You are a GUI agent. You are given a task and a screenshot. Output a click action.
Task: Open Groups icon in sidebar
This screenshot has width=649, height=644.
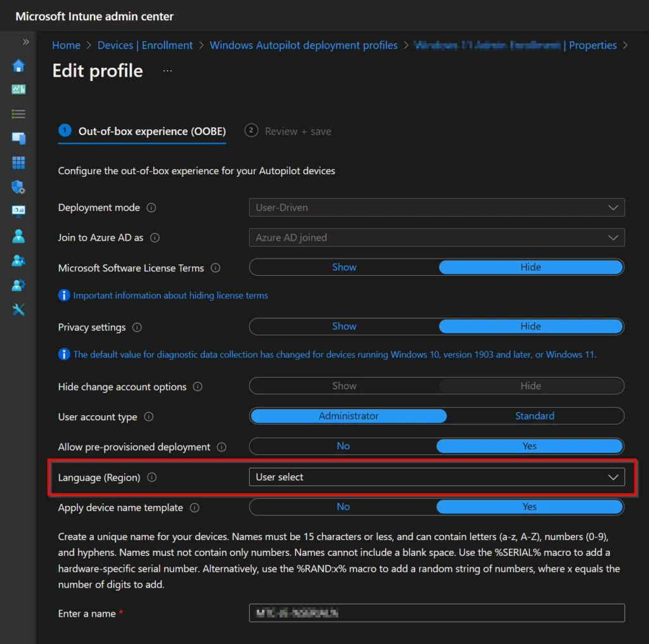pyautogui.click(x=18, y=261)
